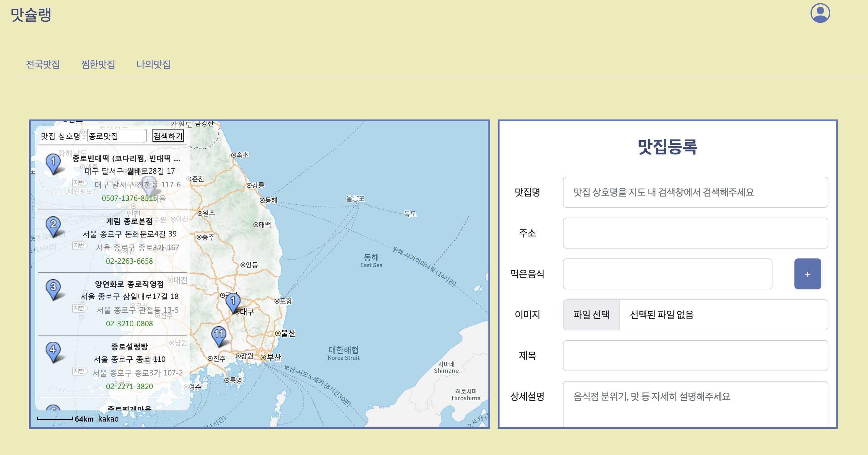Open the 전국맛집 menu
The width and height of the screenshot is (868, 455).
[43, 64]
